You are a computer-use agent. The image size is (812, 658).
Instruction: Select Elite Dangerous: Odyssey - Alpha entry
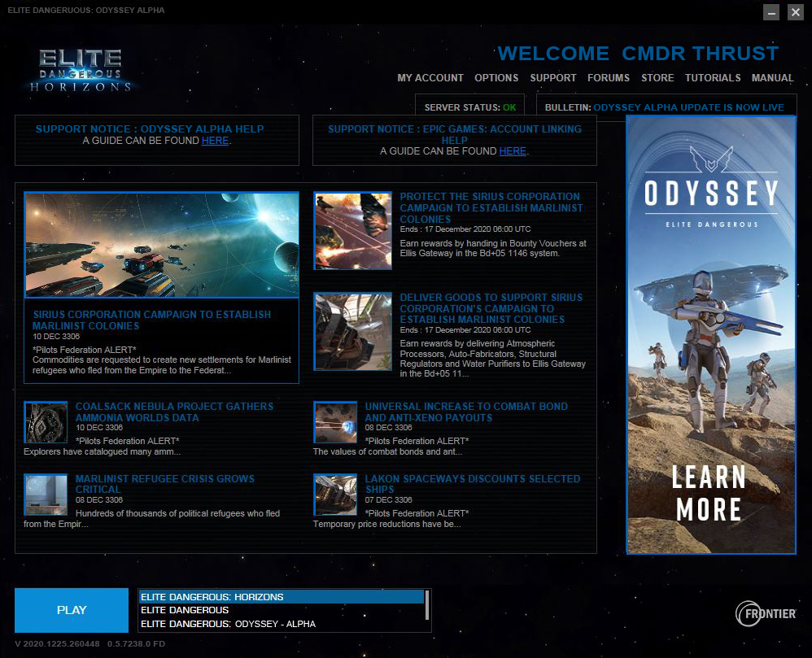(282, 624)
